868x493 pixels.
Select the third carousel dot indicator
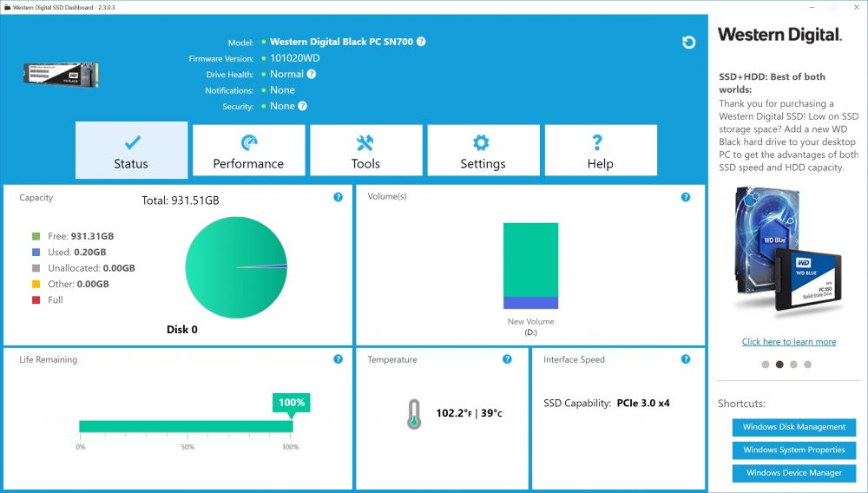click(794, 365)
